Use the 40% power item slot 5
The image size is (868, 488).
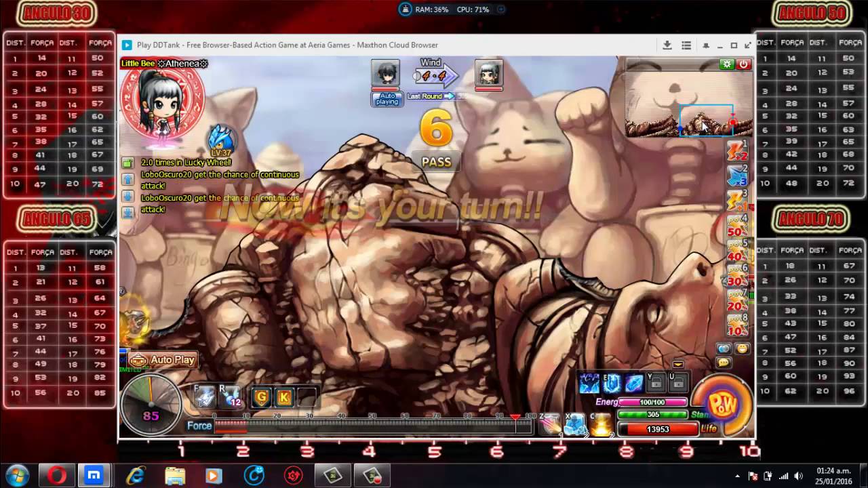738,251
